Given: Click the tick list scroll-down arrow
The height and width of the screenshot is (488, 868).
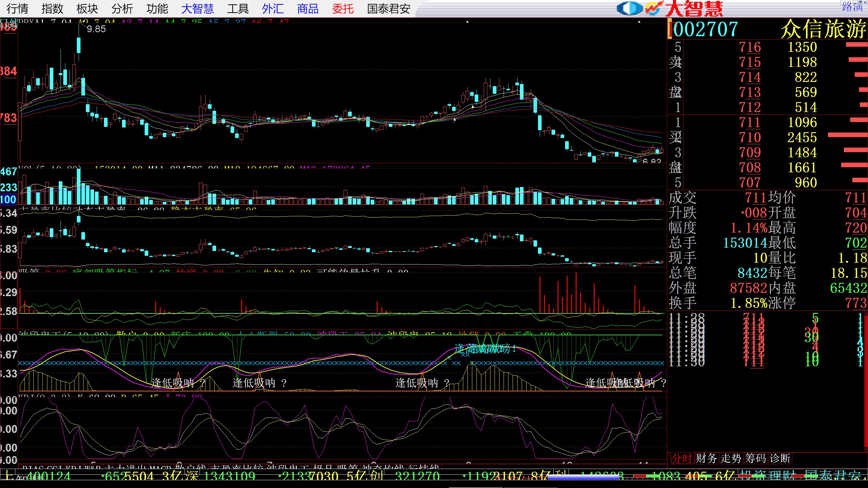Looking at the screenshot, I should coord(866,449).
